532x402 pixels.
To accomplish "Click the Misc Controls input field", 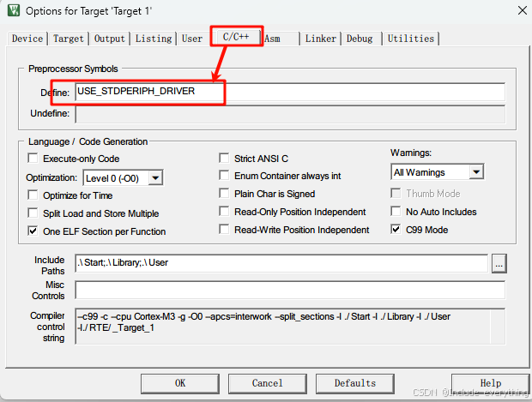I will tap(290, 290).
